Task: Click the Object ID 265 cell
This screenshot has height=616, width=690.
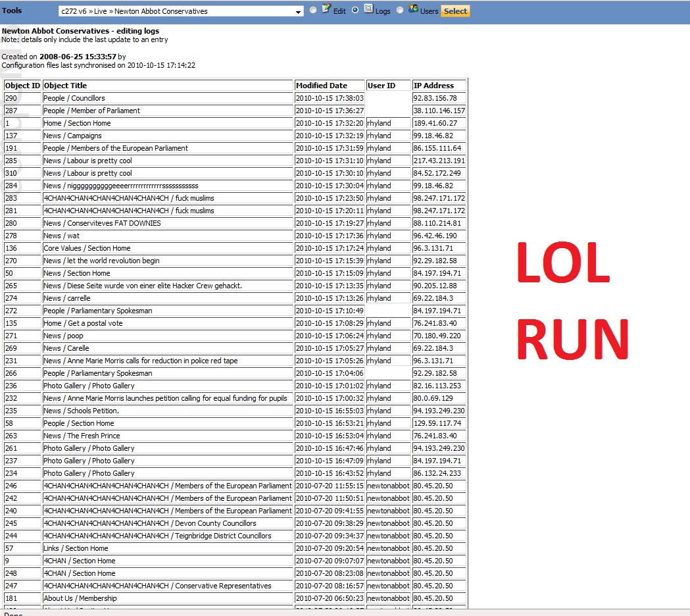Action: (x=22, y=286)
